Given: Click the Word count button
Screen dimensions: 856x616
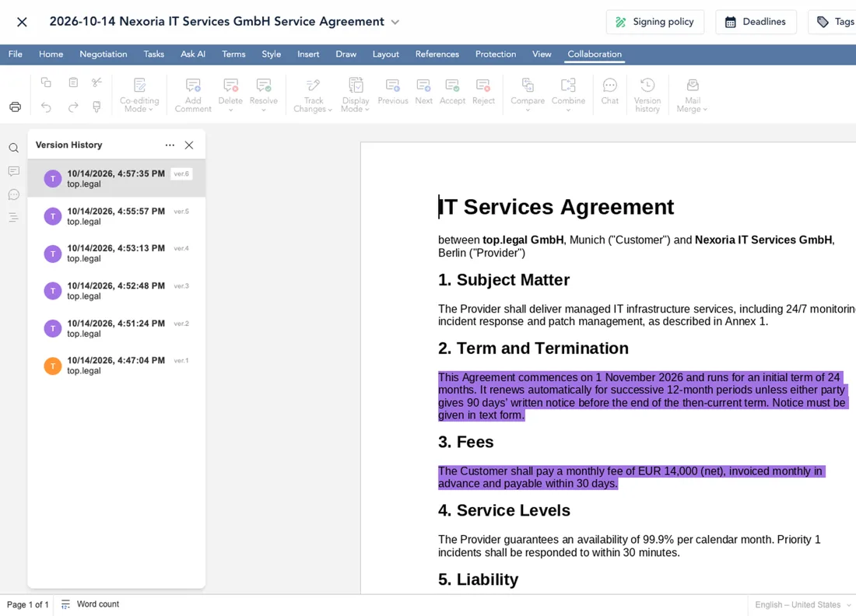Looking at the screenshot, I should (x=90, y=604).
